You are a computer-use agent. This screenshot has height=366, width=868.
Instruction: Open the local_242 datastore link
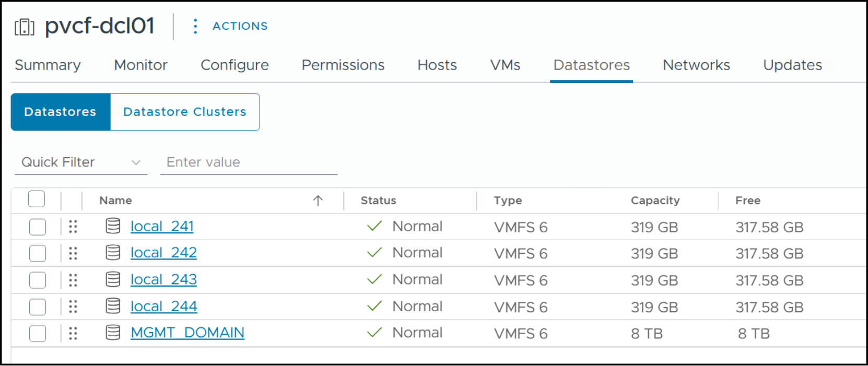163,253
